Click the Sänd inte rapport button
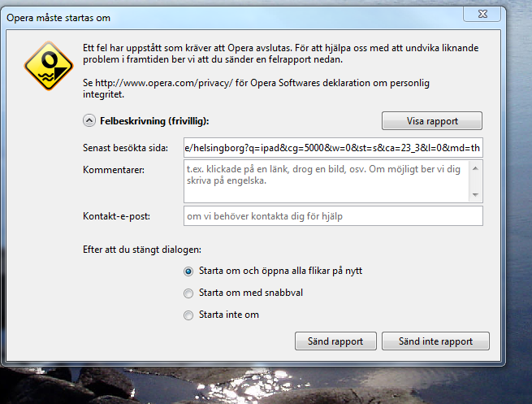This screenshot has height=404, width=532. point(435,341)
